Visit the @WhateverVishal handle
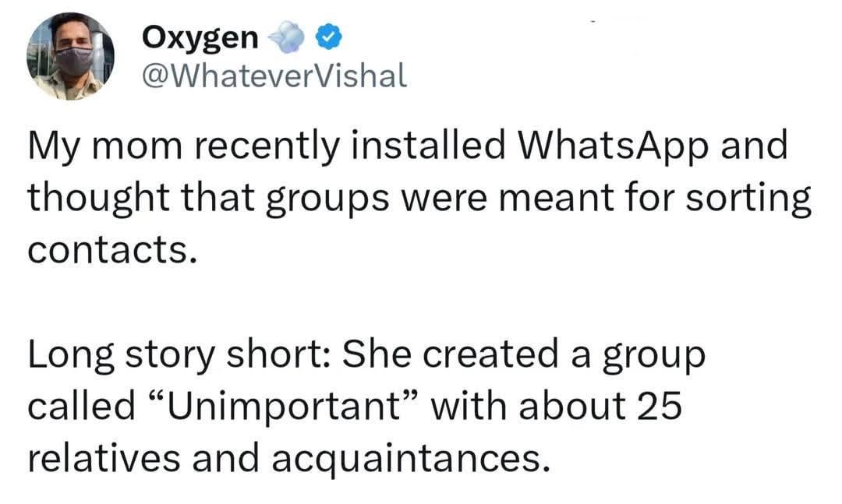842x504 pixels. click(x=274, y=76)
